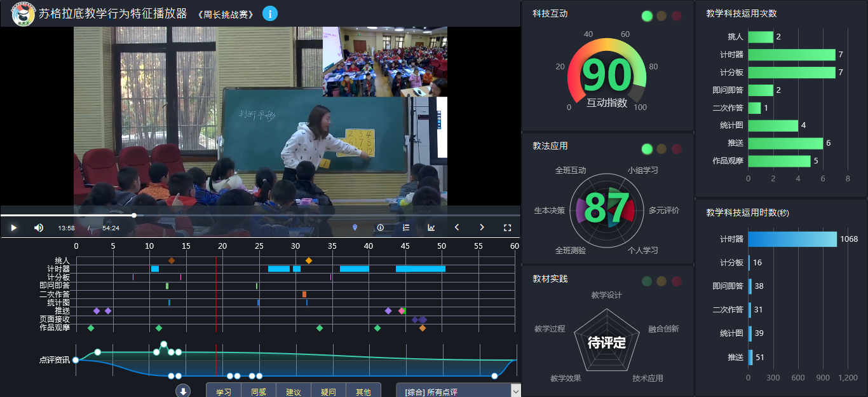
Task: Mute the video with the speaker icon
Action: 39,228
